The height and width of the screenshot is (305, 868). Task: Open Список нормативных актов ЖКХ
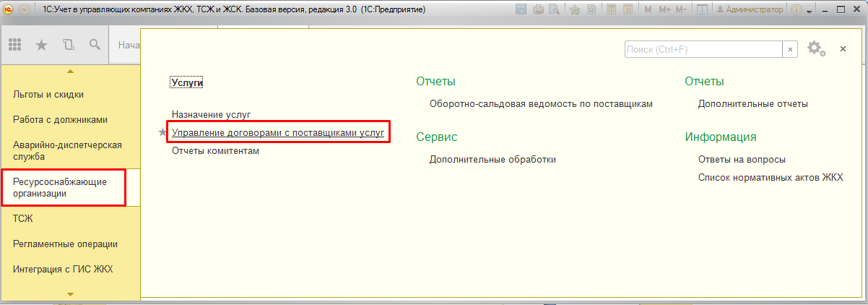point(771,177)
